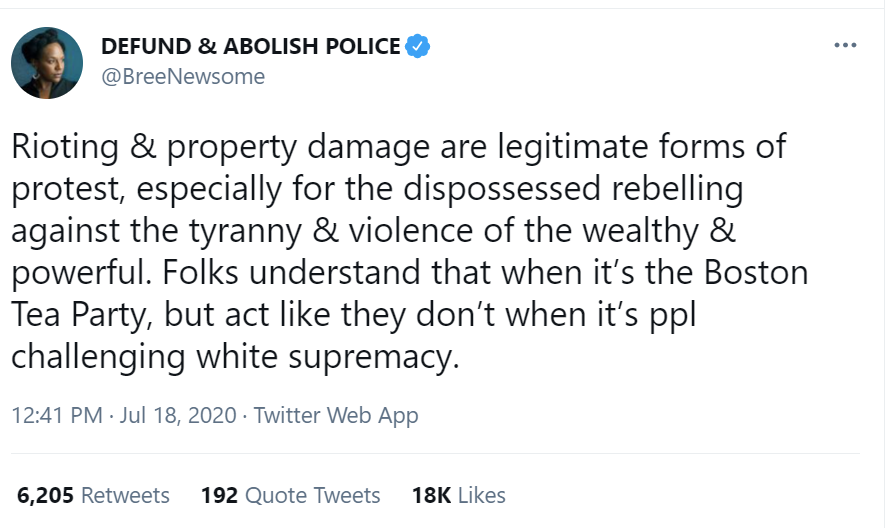Open the Likes label list
This screenshot has height=528, width=887.
[x=481, y=495]
